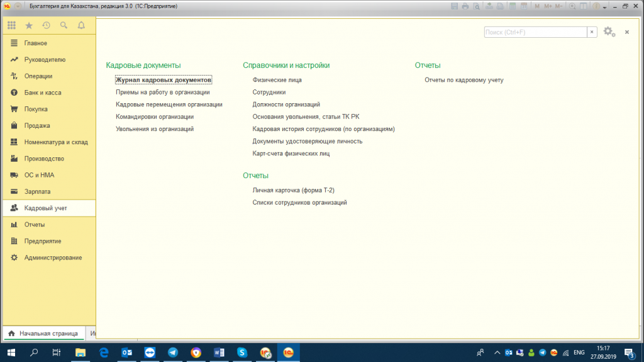Select Банк и касса in sidebar

(x=43, y=93)
